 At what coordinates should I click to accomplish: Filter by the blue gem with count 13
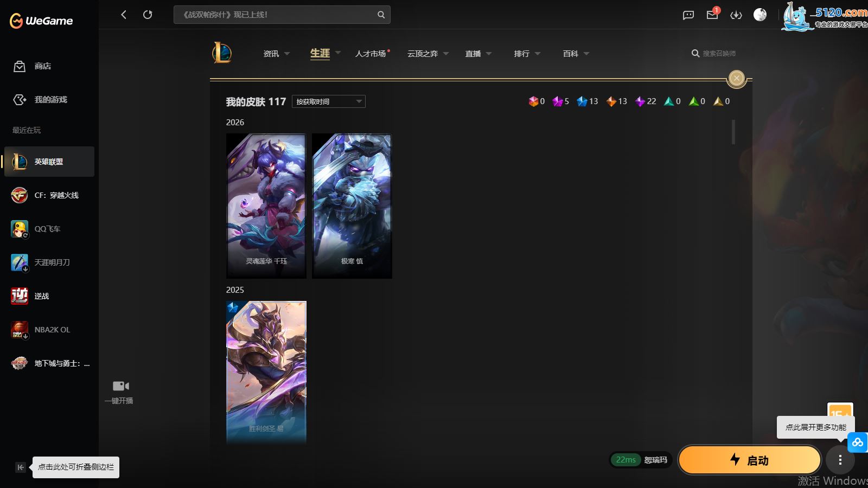pyautogui.click(x=582, y=101)
